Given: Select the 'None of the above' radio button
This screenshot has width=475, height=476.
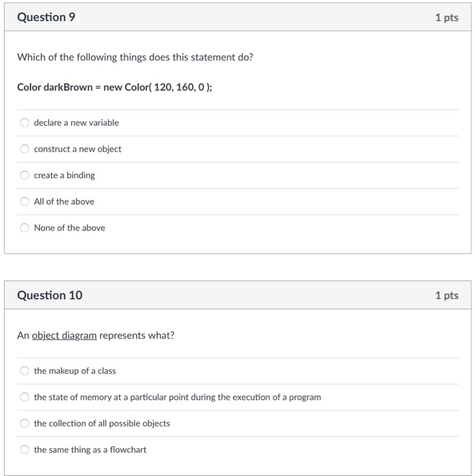Looking at the screenshot, I should (24, 228).
